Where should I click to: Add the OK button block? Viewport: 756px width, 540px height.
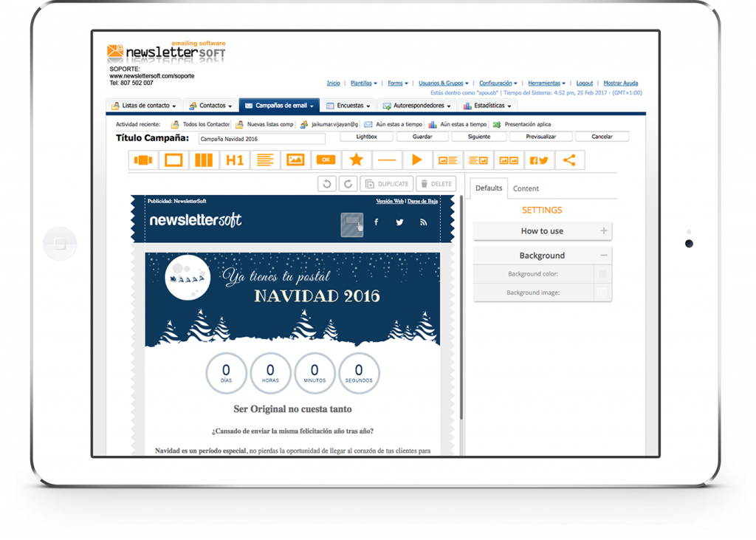click(x=326, y=160)
